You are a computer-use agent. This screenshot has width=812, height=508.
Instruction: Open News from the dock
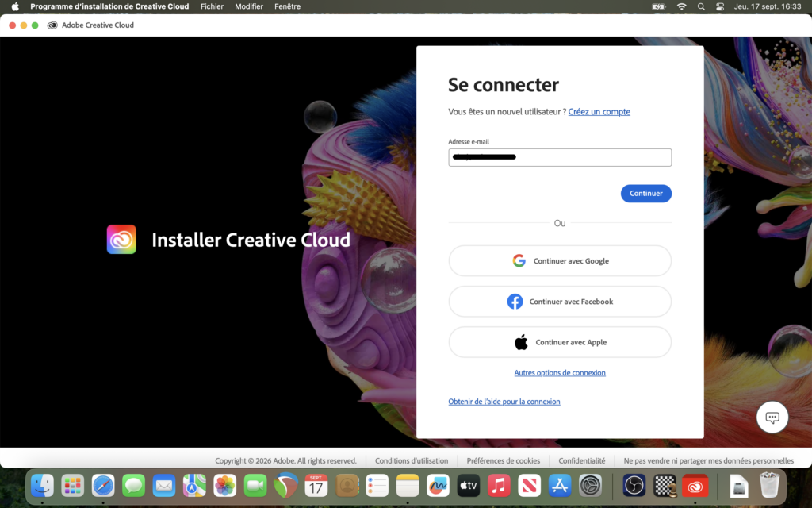point(529,486)
